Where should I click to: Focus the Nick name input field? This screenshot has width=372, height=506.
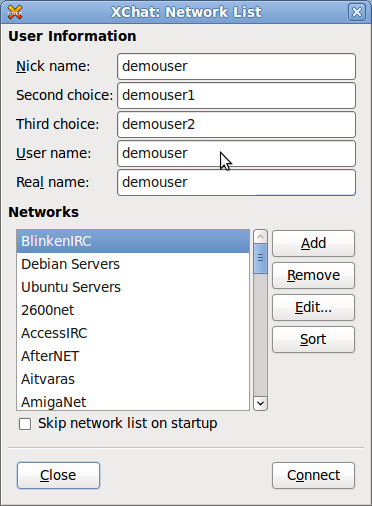[236, 66]
